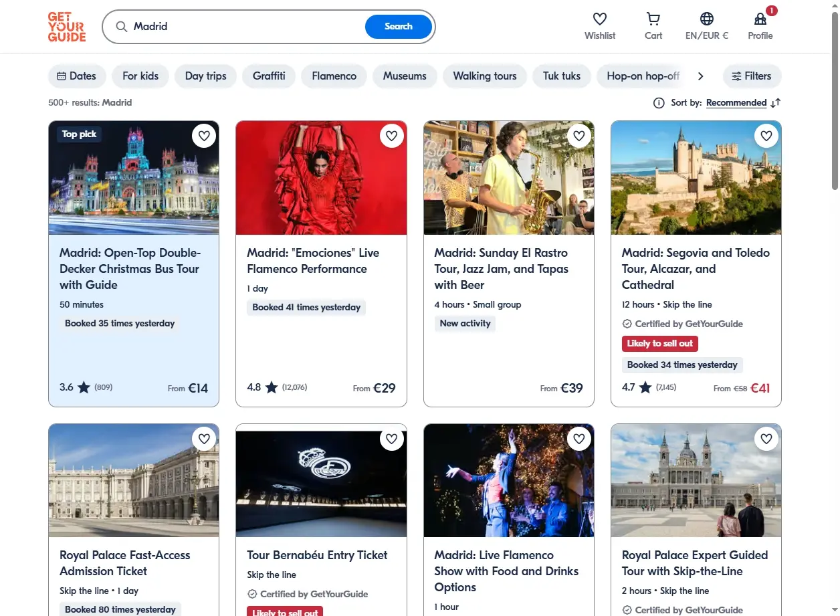This screenshot has width=840, height=616.
Task: Open the Profile icon
Action: click(x=760, y=19)
